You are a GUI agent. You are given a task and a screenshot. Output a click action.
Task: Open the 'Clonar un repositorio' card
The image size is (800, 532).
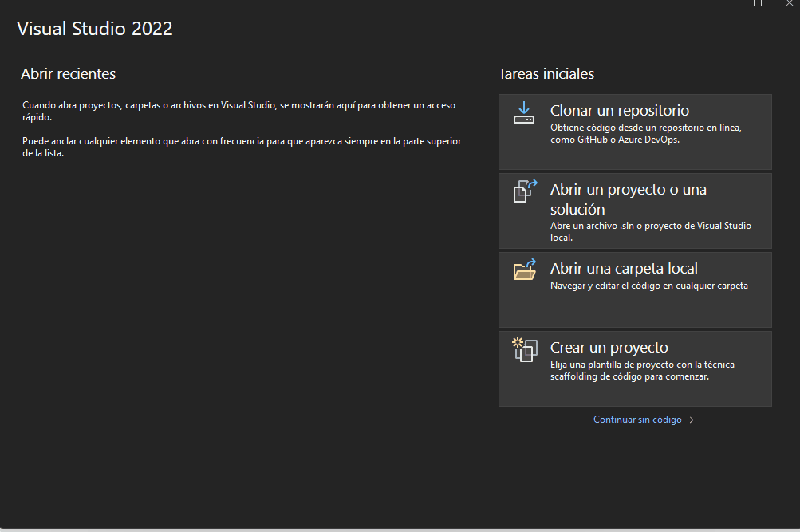coord(635,132)
